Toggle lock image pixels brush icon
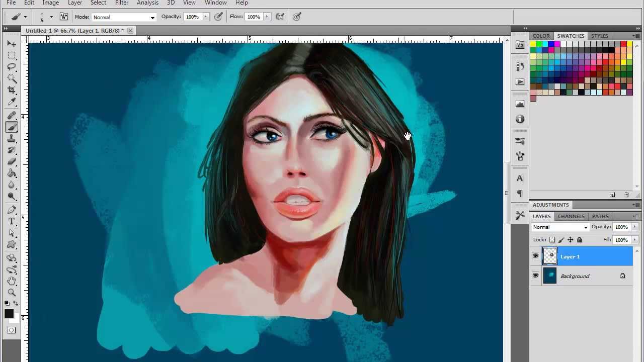Viewport: 644px width, 362px height. (561, 240)
